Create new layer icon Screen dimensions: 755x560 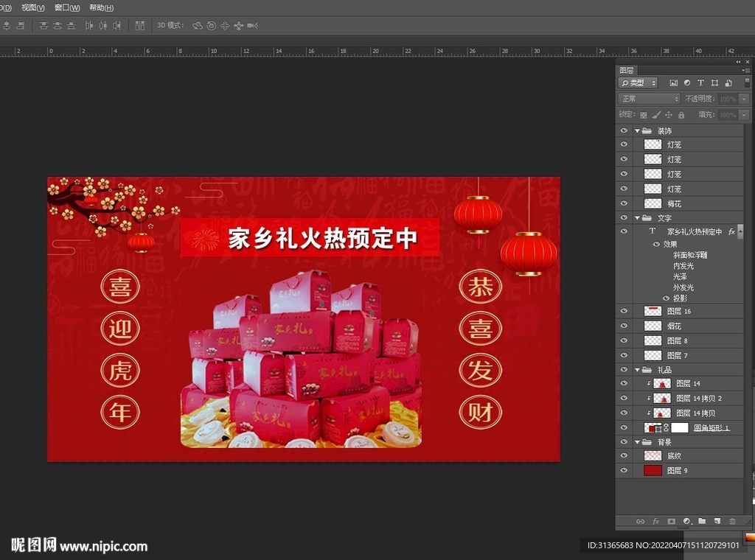pyautogui.click(x=717, y=521)
